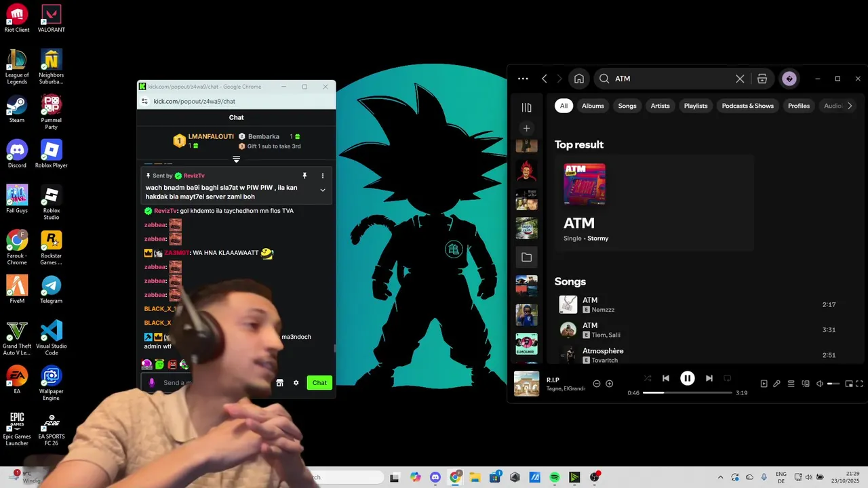Screen dimensions: 868x488
Task: Click the minus circle icon beside R.I.P
Action: click(597, 384)
